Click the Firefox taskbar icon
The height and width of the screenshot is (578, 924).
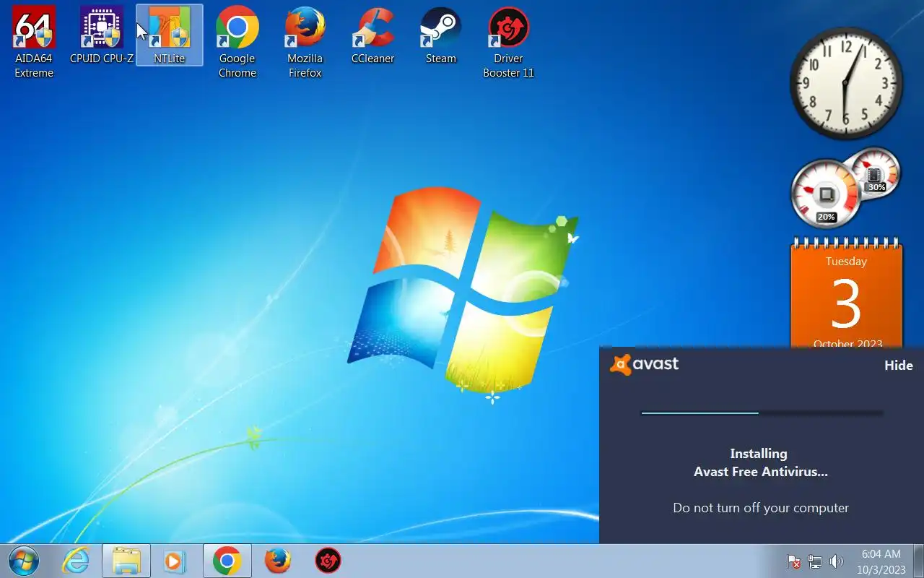[x=278, y=561]
